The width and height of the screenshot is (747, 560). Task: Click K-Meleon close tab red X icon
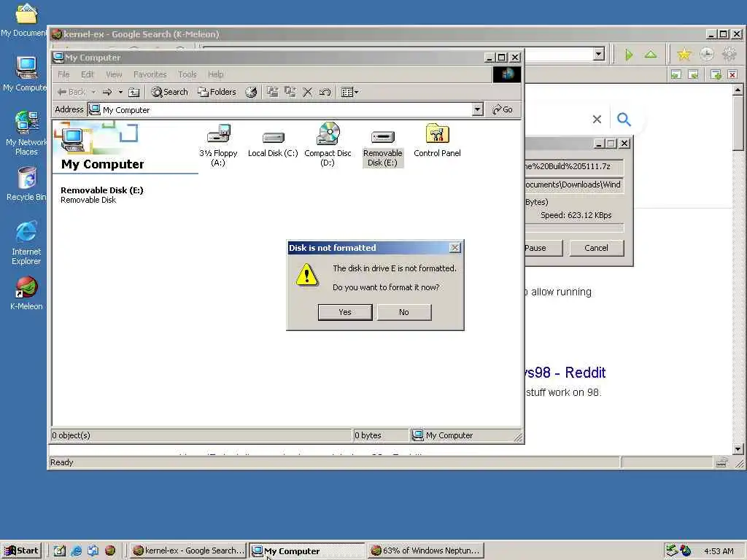(732, 75)
